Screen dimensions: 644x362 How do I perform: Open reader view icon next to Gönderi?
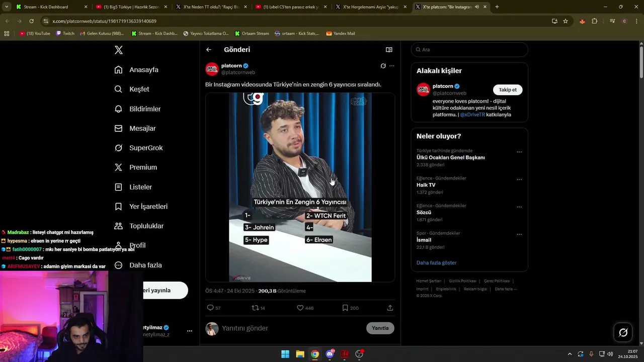pyautogui.click(x=389, y=50)
